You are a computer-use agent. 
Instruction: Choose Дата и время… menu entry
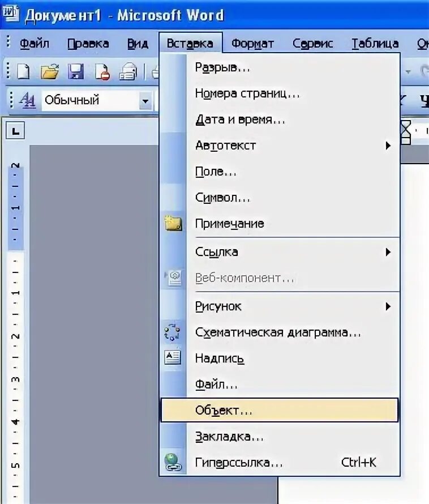tap(280, 119)
